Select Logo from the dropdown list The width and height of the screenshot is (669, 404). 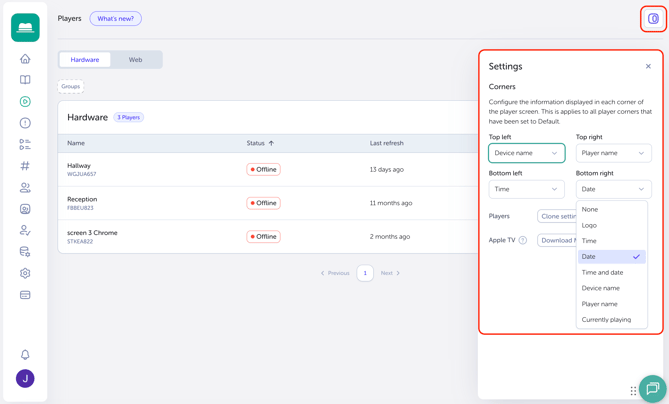[612, 225]
